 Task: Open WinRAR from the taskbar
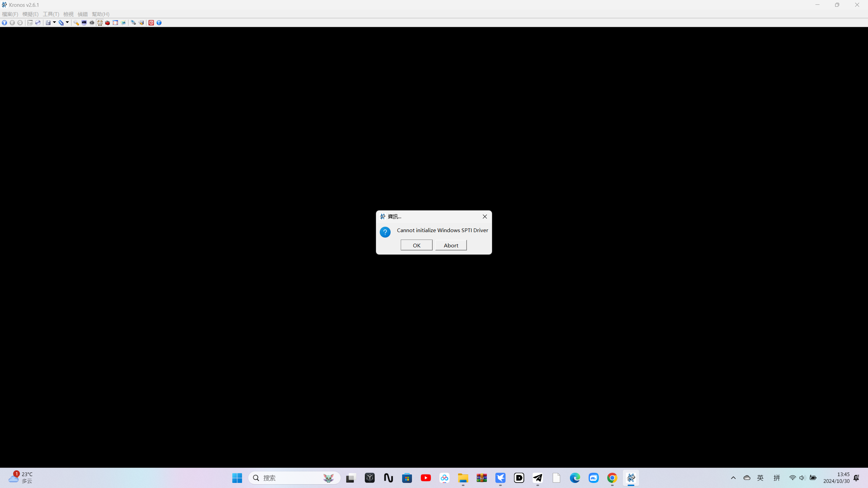482,478
